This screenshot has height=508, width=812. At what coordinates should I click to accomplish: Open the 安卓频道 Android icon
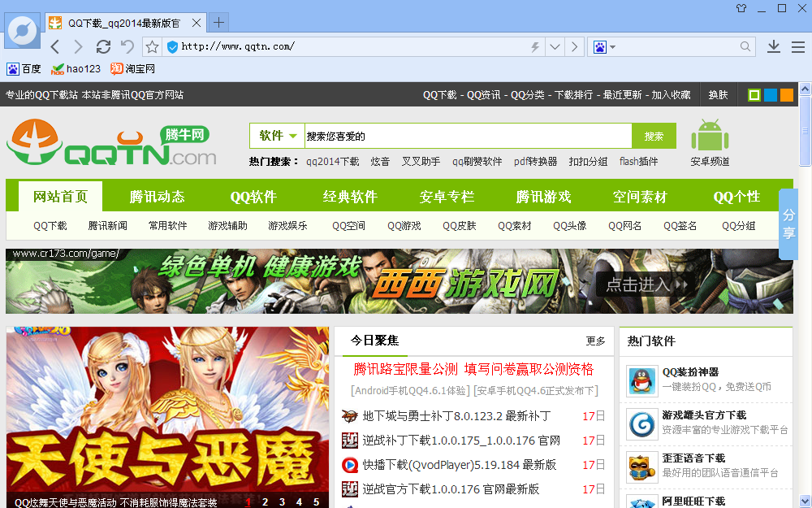(x=710, y=137)
